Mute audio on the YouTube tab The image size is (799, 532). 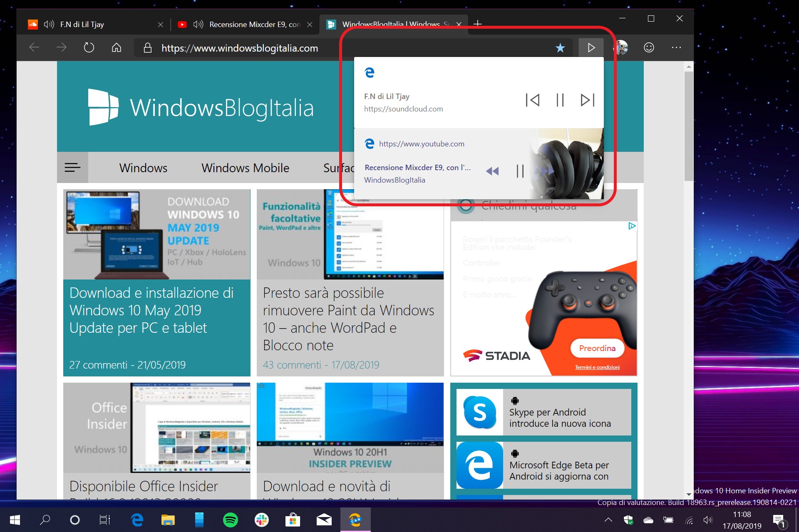pyautogui.click(x=198, y=25)
